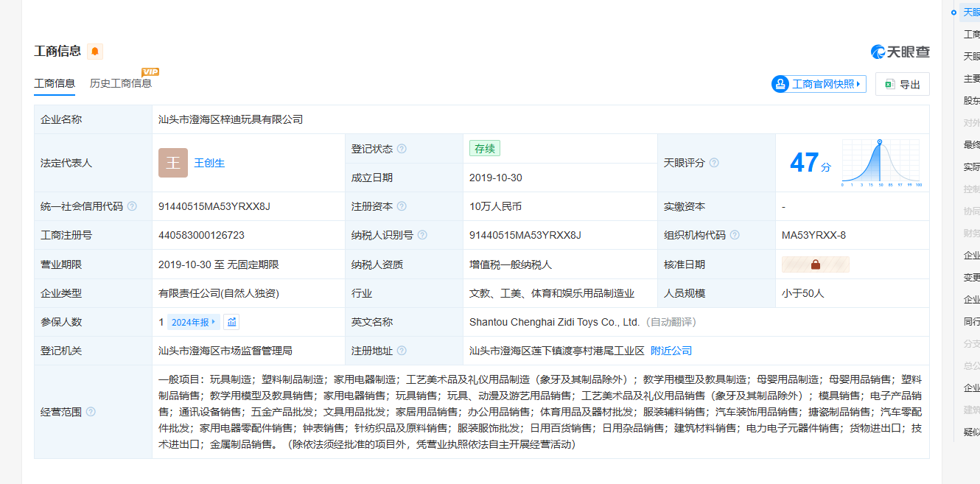
Task: Select 主要 item in right sidebar
Action: click(x=972, y=79)
